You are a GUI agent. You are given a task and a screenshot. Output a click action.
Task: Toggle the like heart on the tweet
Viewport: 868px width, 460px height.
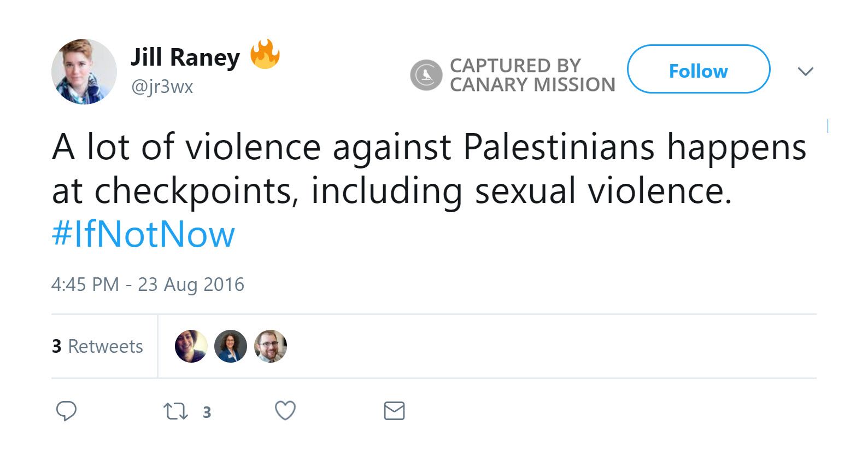(285, 410)
